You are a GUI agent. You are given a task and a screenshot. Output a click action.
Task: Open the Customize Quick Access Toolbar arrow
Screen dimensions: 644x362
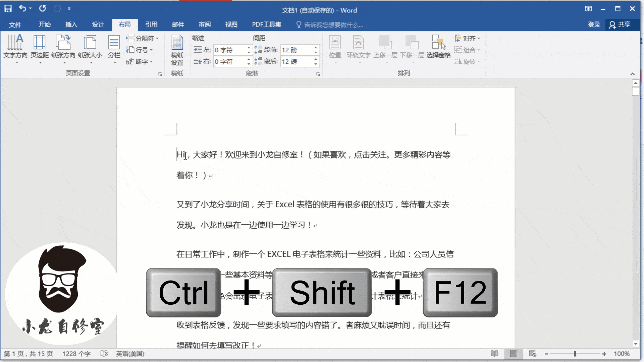(69, 8)
